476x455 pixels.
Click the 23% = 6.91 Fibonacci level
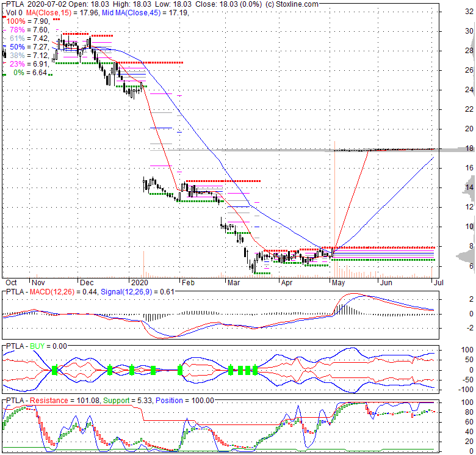coord(29,64)
